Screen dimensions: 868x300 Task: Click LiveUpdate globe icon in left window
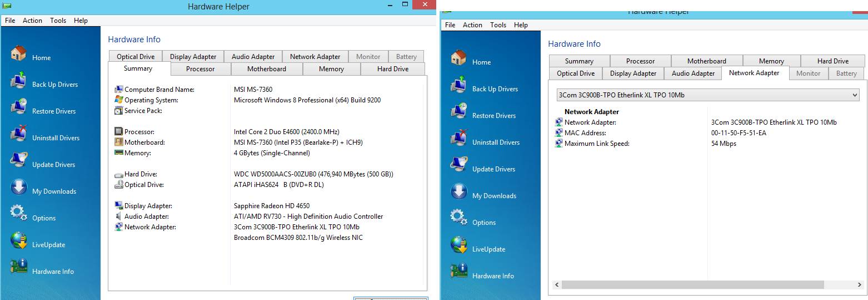[18, 240]
